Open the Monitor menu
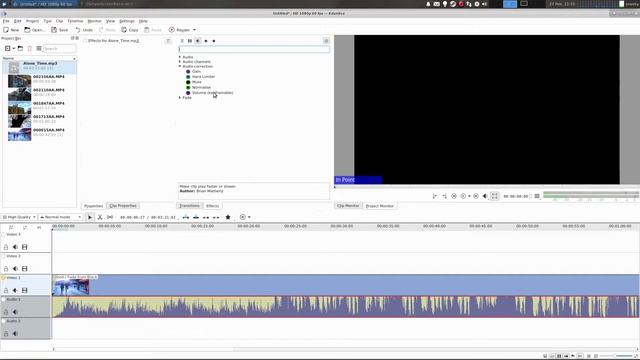Image resolution: width=640 pixels, height=360 pixels. point(94,21)
